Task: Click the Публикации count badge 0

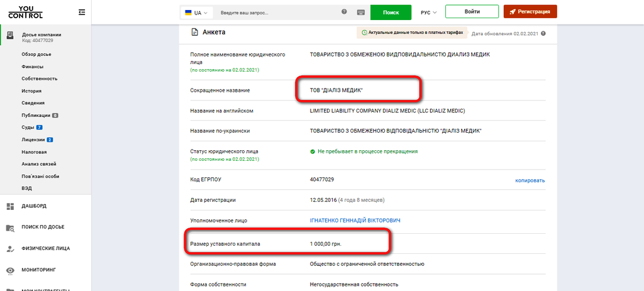Action: click(x=55, y=116)
